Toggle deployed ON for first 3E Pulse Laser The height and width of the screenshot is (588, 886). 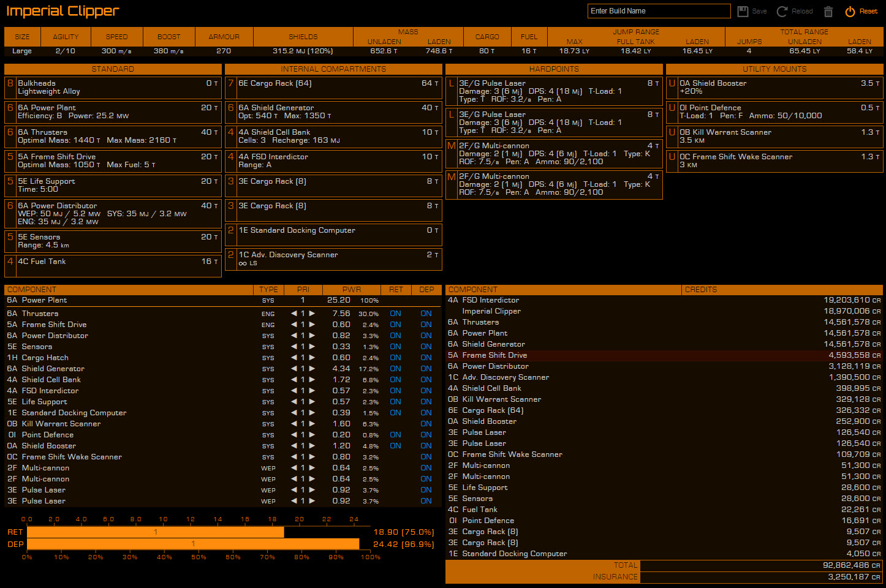(426, 490)
